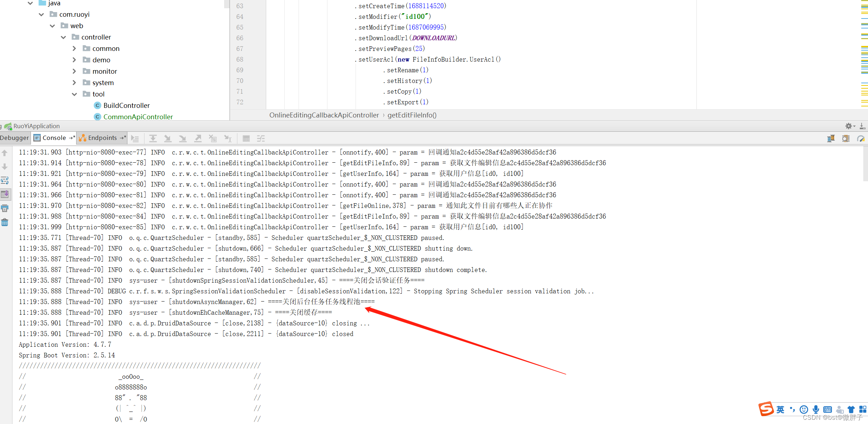Click the Step Out debug icon

click(198, 138)
